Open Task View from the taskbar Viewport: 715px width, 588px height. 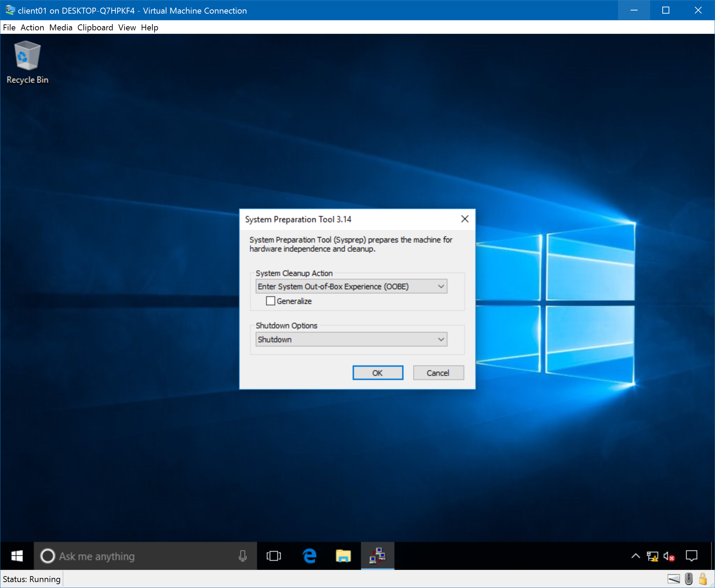click(274, 556)
